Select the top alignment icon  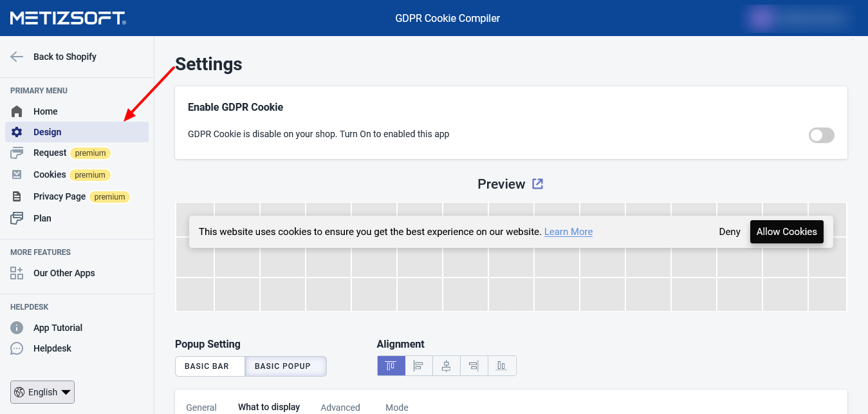(x=391, y=366)
